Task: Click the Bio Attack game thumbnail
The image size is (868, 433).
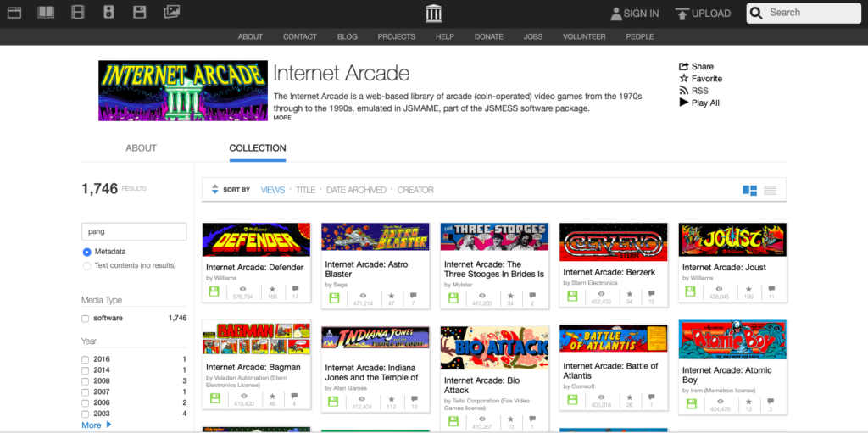Action: (494, 347)
